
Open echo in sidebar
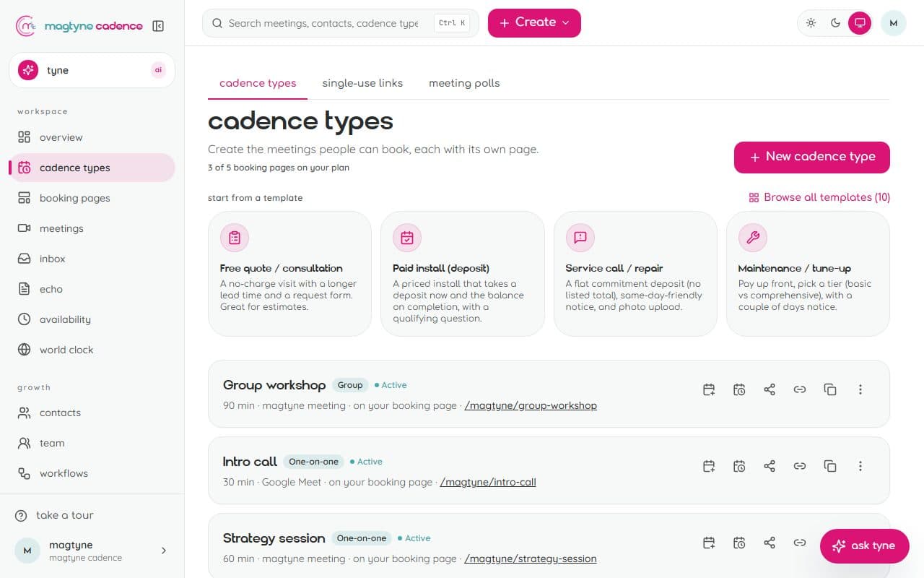pos(92,289)
